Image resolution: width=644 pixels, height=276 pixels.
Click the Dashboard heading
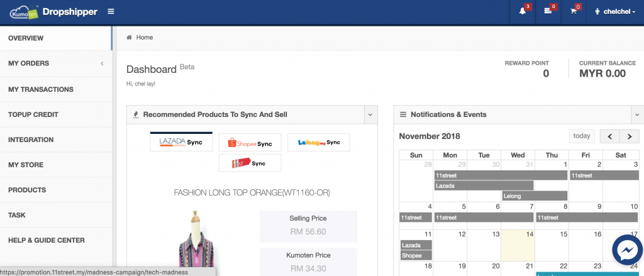(x=152, y=69)
